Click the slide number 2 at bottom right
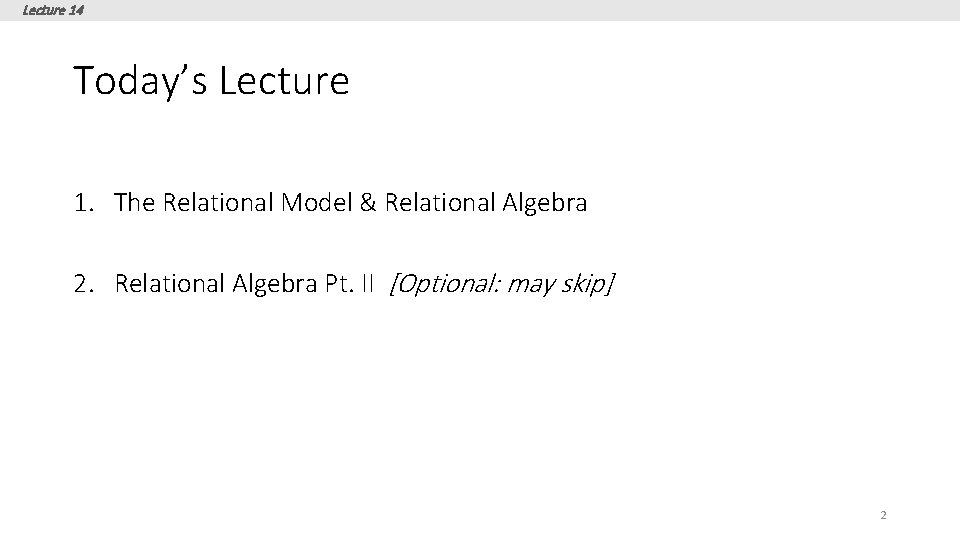The width and height of the screenshot is (960, 540). pos(883,515)
